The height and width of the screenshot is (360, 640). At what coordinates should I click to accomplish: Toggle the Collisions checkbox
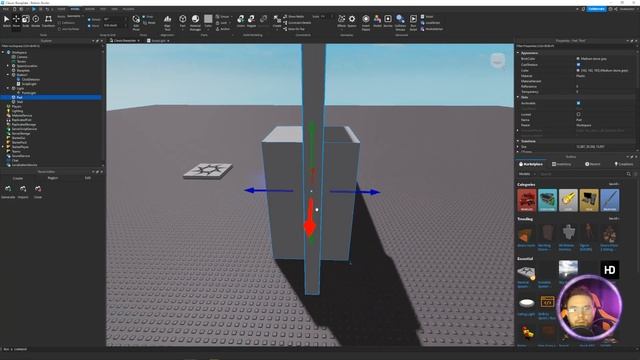point(59,23)
